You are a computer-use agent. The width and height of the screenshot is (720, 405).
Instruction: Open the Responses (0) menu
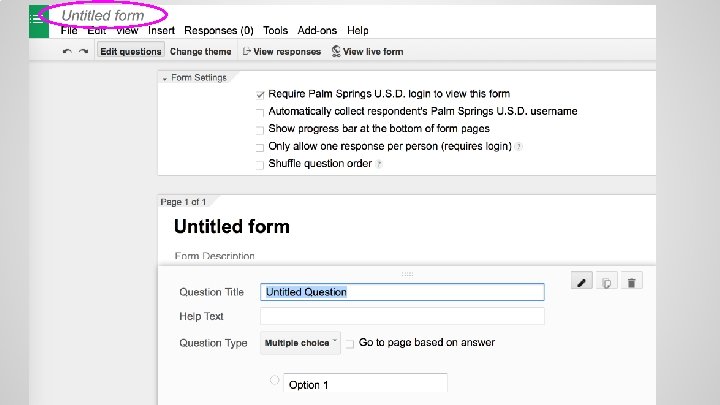click(219, 31)
